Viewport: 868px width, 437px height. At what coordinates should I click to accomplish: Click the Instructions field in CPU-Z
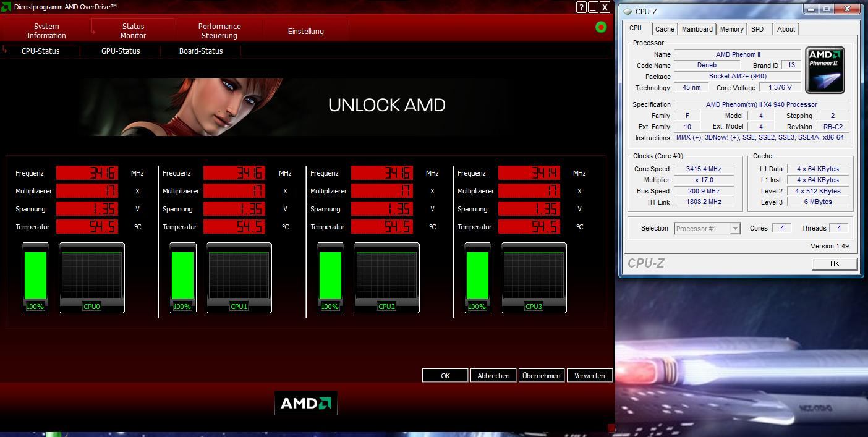coord(762,137)
